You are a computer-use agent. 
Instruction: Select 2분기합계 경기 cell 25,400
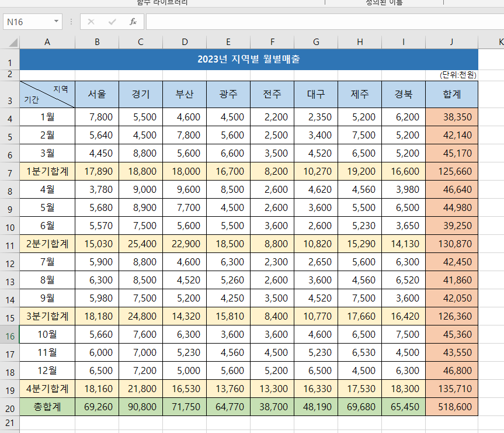pyautogui.click(x=141, y=244)
